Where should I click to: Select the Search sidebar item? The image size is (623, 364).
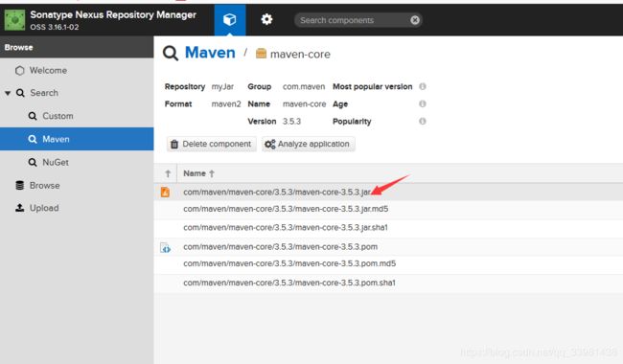pyautogui.click(x=44, y=93)
